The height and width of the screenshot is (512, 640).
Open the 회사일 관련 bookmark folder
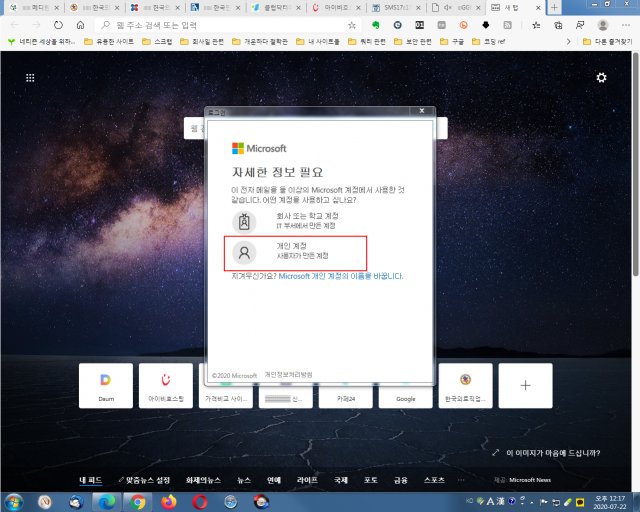202,42
